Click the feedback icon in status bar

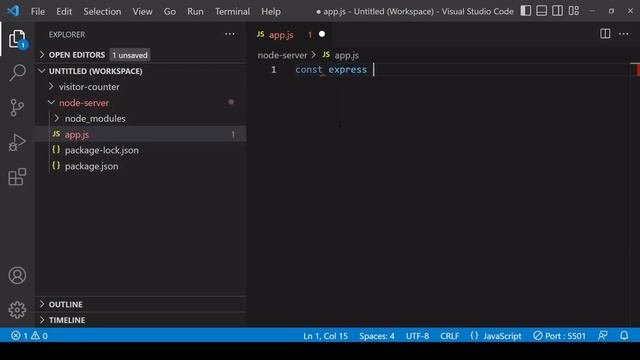602,336
